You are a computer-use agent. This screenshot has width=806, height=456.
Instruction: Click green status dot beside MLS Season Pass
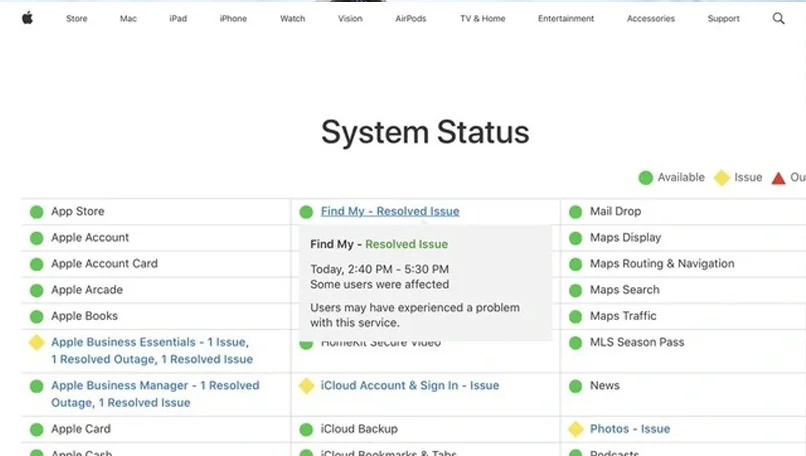pos(576,342)
